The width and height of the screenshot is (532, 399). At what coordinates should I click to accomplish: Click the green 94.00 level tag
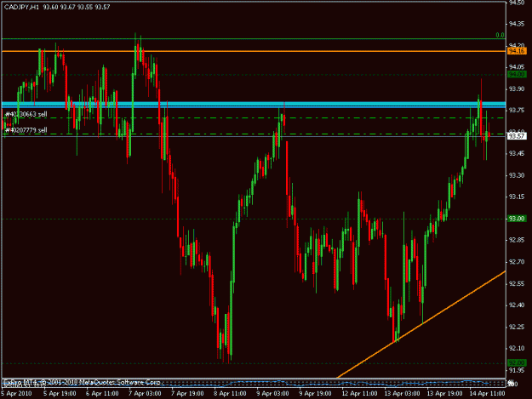517,74
